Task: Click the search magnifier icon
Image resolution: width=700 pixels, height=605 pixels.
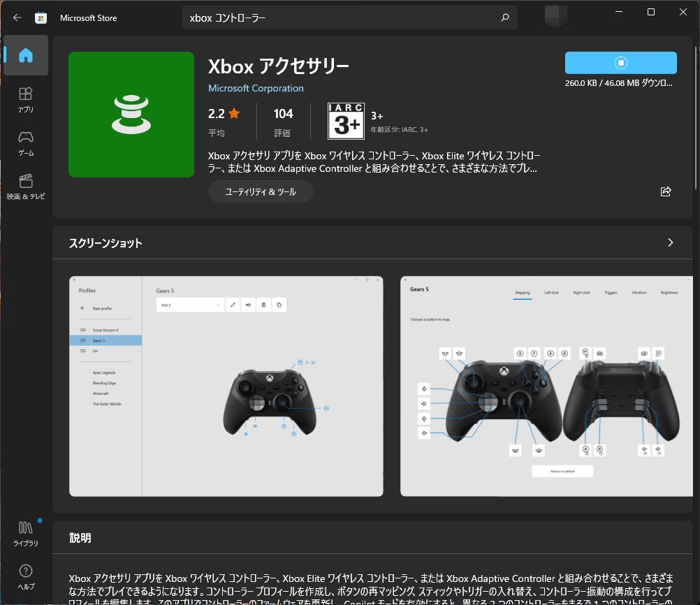Action: point(505,17)
